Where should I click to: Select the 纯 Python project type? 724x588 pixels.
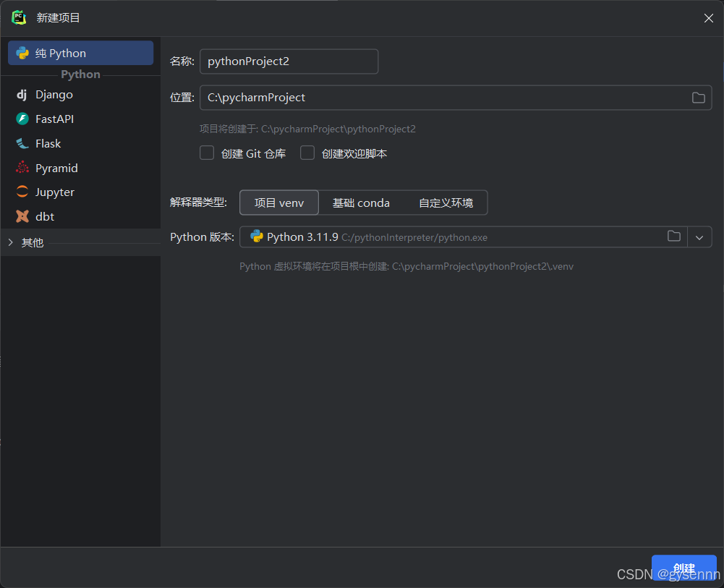coord(81,53)
